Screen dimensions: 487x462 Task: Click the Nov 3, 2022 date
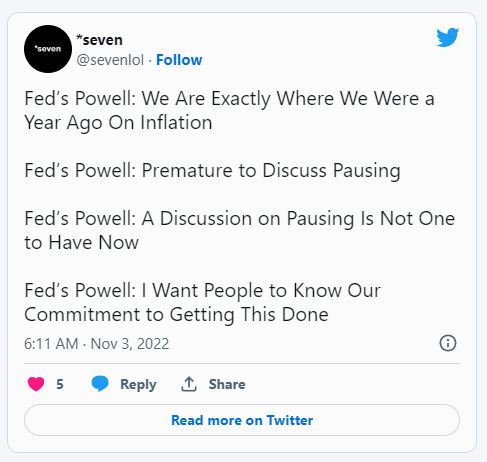(130, 344)
